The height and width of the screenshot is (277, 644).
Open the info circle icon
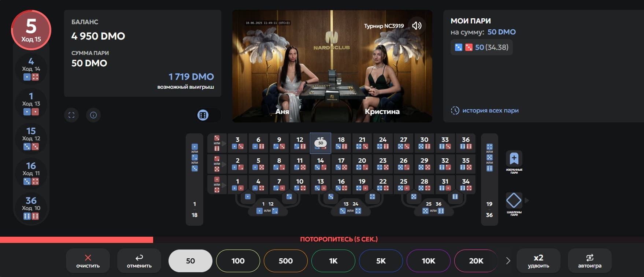[93, 115]
